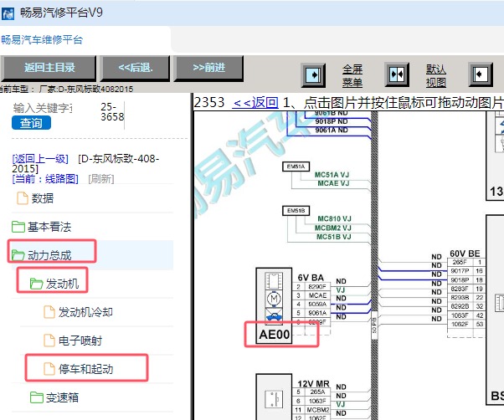Click the 9018P ND wire label
Image resolution: width=504 pixels, height=420 pixels.
click(x=332, y=121)
